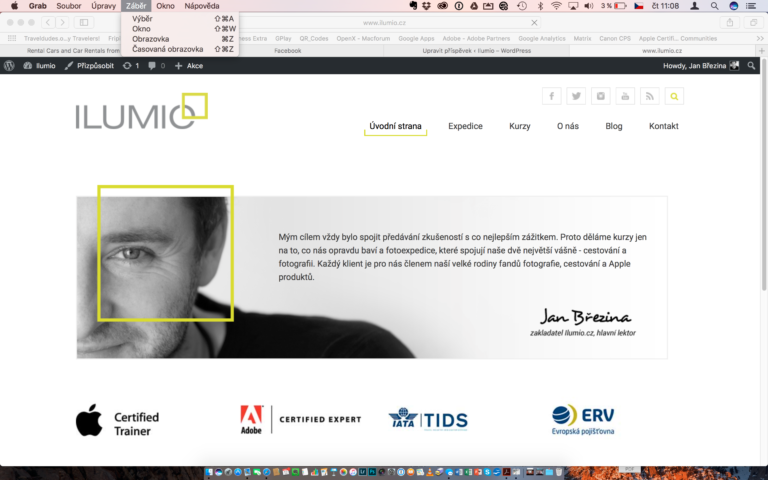
Task: Click the Přizpůsobit customize button
Action: [90, 65]
